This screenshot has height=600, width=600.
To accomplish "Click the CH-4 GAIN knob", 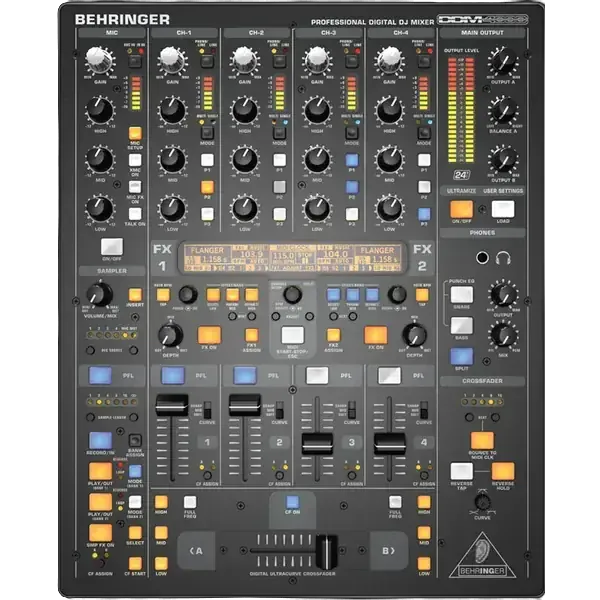I will click(x=389, y=60).
